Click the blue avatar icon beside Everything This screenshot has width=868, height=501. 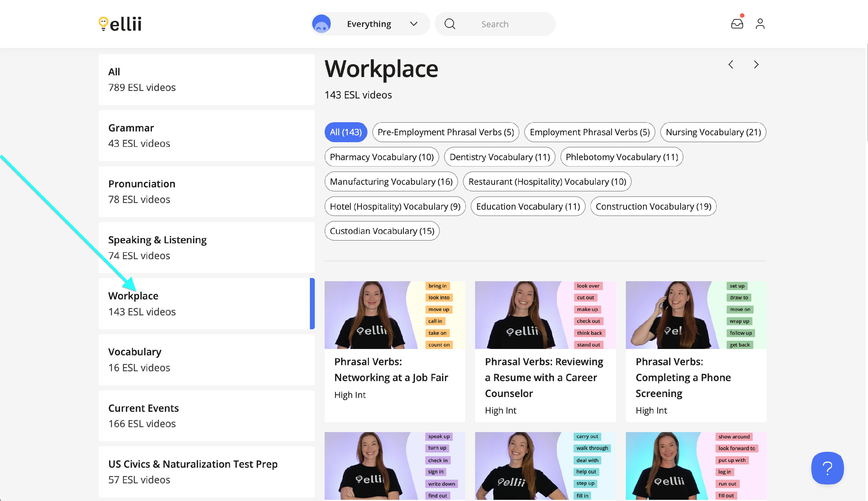321,24
